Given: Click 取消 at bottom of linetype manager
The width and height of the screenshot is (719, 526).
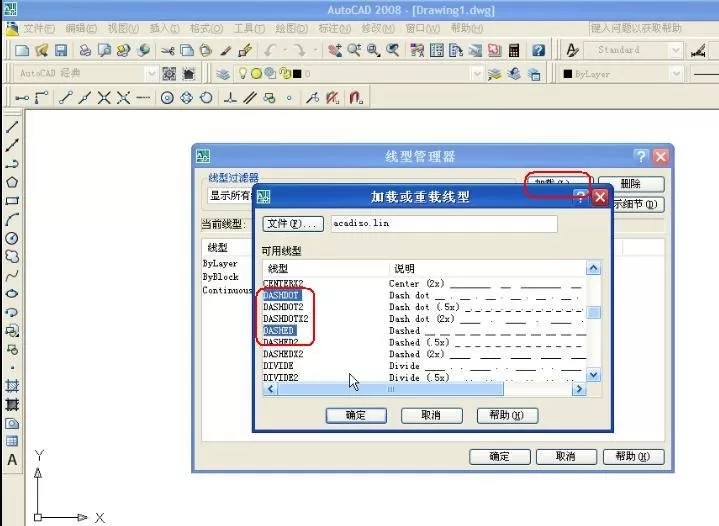Looking at the screenshot, I should click(566, 456).
